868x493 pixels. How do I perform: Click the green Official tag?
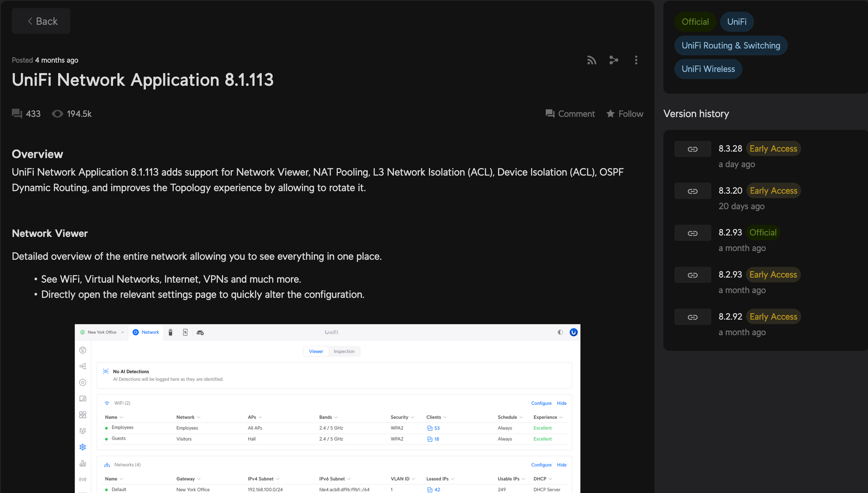pos(695,22)
